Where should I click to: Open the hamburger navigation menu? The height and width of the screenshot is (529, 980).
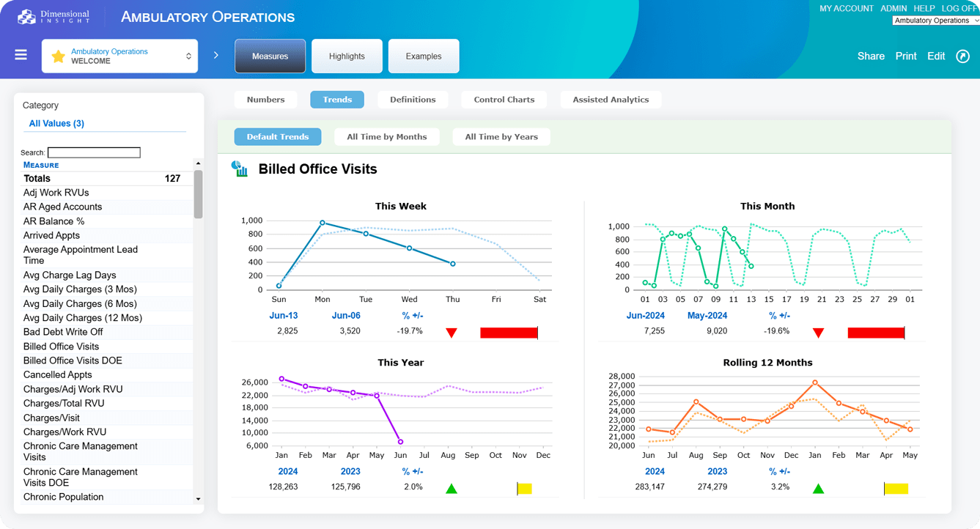click(x=21, y=56)
